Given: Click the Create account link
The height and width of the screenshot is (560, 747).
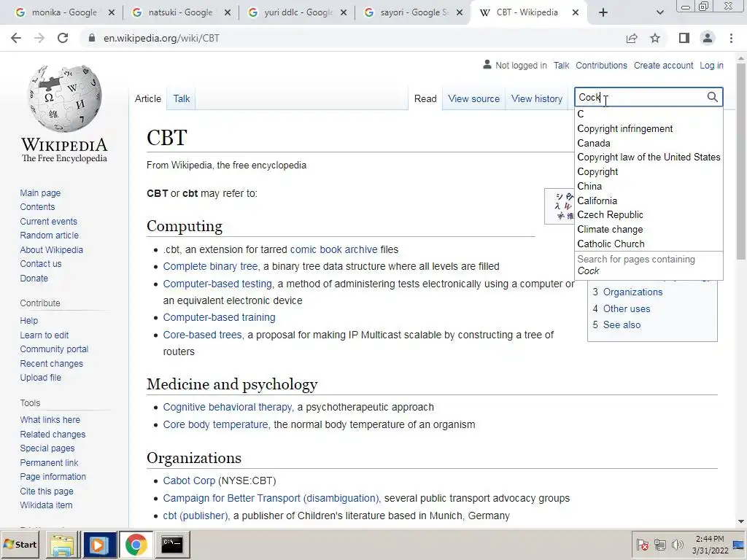Looking at the screenshot, I should coord(663,65).
